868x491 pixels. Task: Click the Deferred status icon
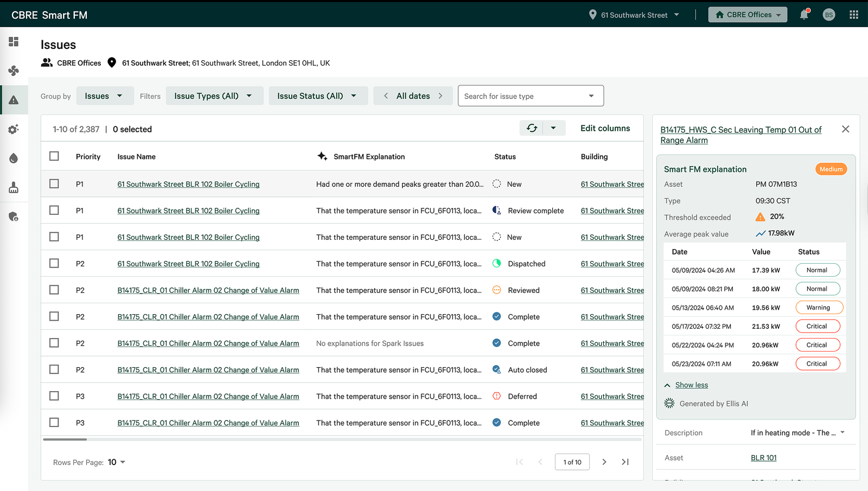pos(496,396)
